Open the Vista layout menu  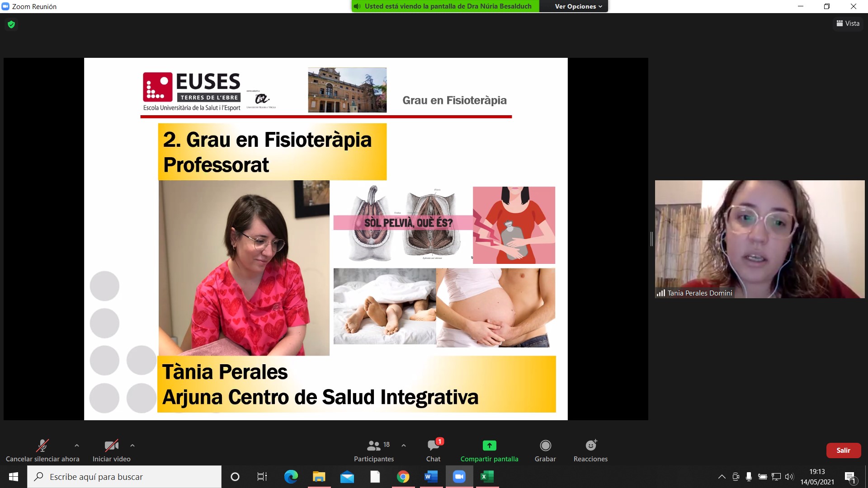point(848,23)
